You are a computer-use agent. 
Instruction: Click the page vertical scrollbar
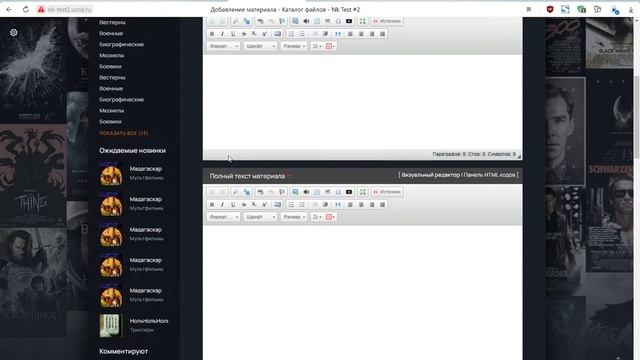pyautogui.click(x=637, y=116)
